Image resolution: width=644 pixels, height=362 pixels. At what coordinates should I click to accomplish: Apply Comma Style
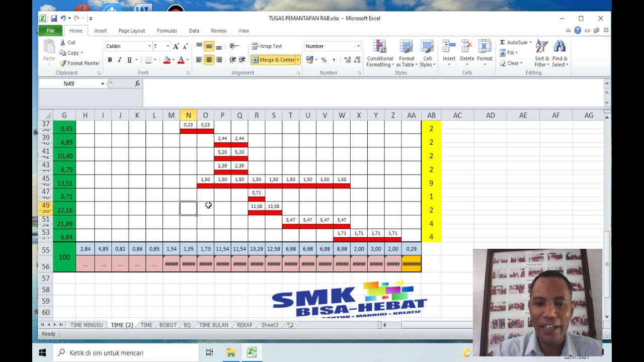pos(334,60)
